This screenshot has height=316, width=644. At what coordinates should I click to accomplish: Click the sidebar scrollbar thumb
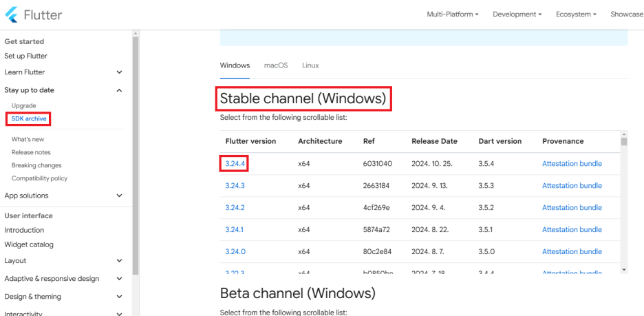tap(136, 156)
